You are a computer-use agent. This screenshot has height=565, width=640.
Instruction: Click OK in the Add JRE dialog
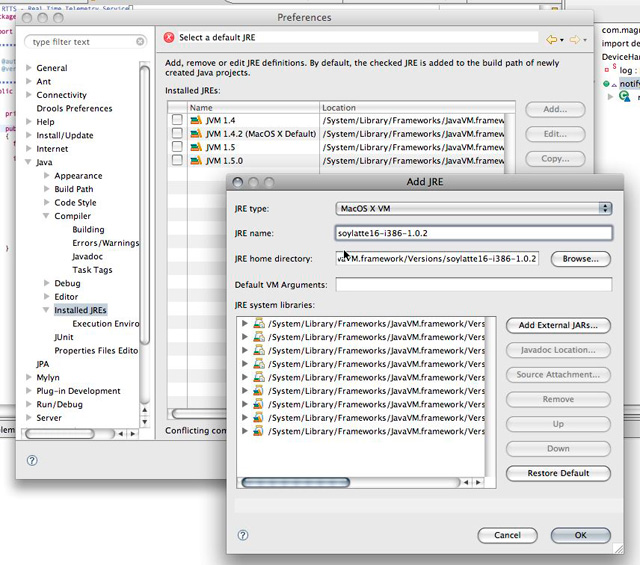tap(580, 535)
